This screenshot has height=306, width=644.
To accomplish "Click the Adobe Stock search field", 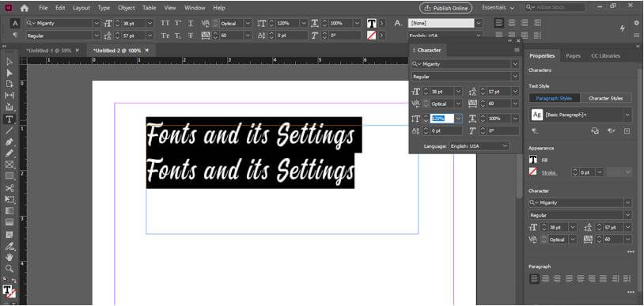I will (x=555, y=7).
